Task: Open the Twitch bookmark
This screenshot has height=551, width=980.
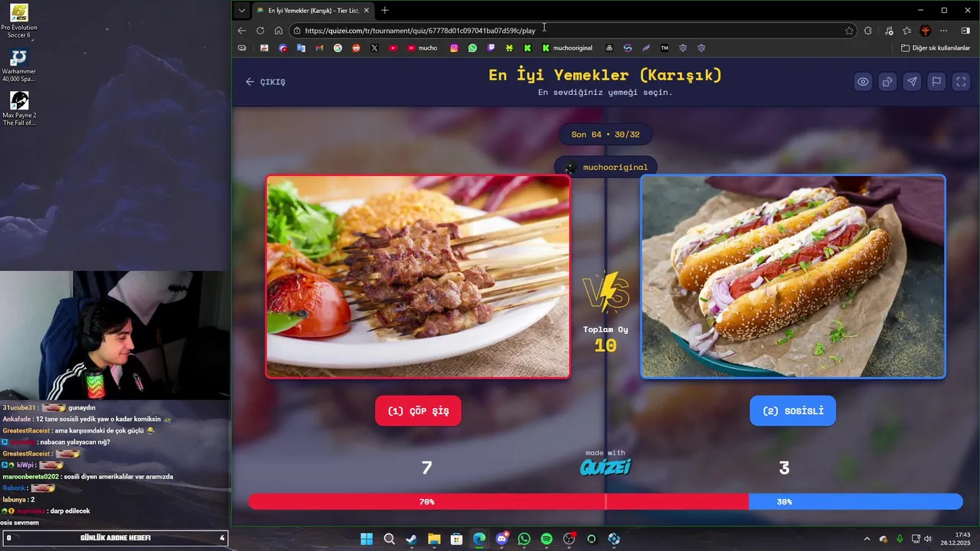Action: pyautogui.click(x=491, y=48)
